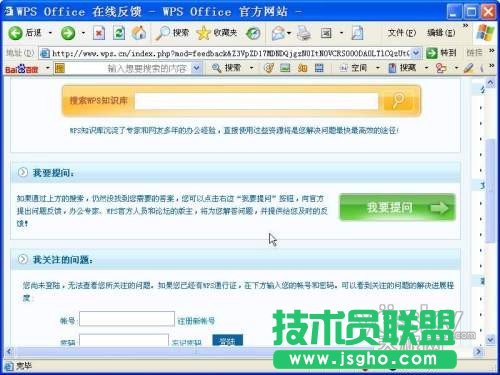Click the vertical scrollbar thumb
Screen dimensions: 500x375
[490, 191]
